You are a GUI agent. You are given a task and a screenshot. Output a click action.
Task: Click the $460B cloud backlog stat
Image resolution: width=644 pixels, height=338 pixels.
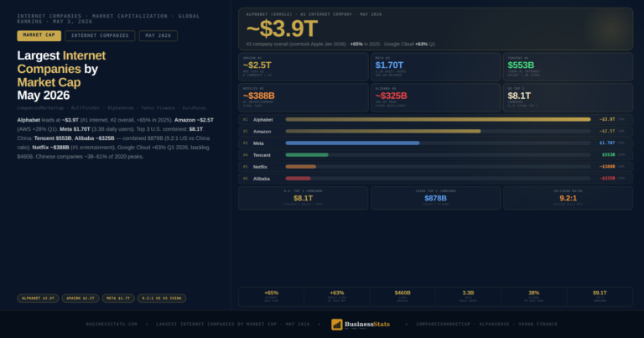tap(402, 297)
